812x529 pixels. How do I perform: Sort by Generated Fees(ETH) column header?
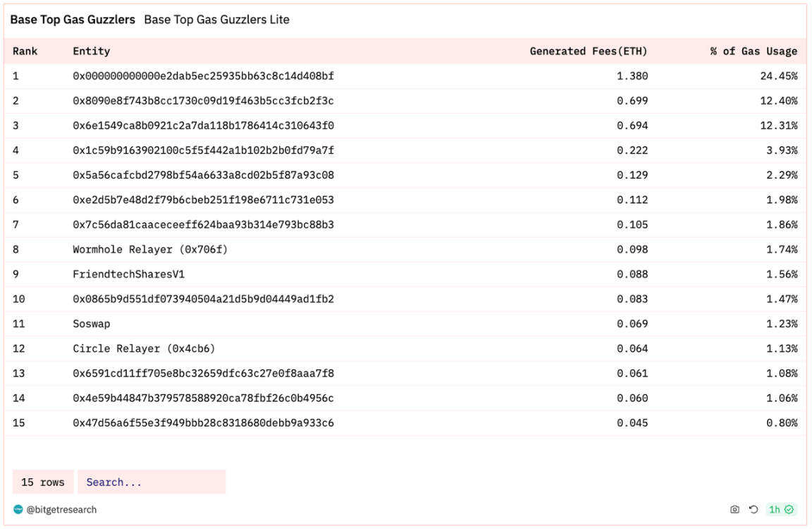pyautogui.click(x=589, y=51)
